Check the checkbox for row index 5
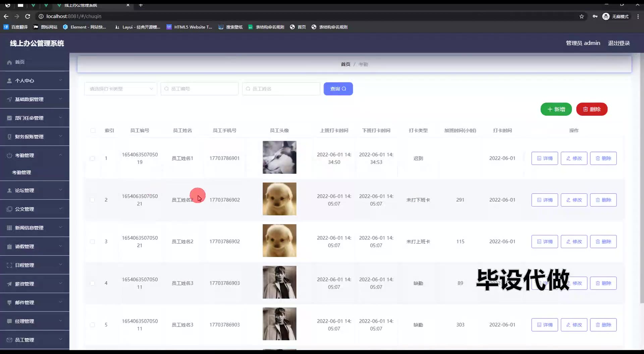The image size is (644, 354). coord(92,325)
